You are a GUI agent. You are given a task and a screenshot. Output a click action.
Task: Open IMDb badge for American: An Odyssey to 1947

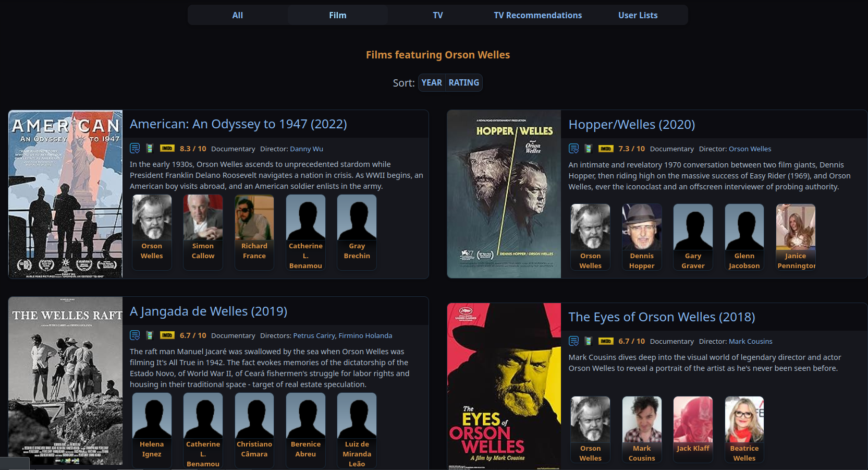coord(167,148)
